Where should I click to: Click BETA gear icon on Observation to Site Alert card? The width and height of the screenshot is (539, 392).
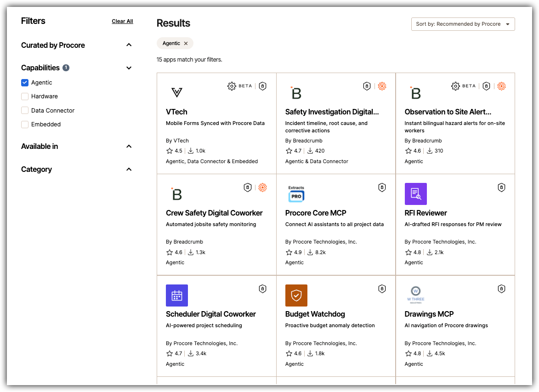[x=455, y=86]
